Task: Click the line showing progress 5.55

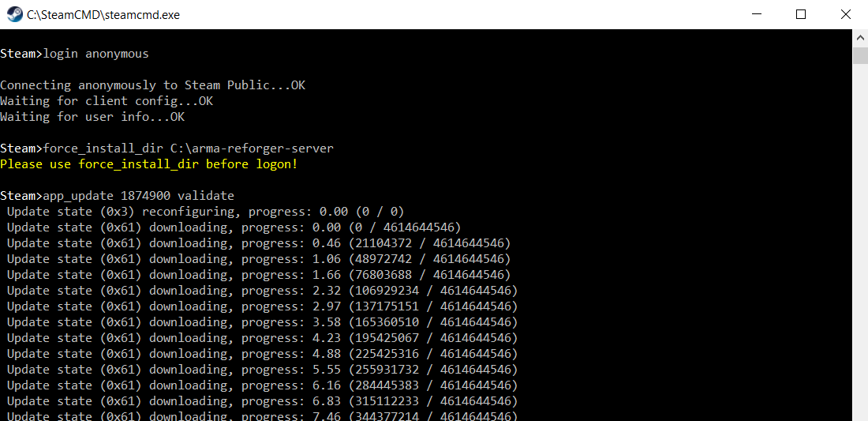Action: point(263,370)
